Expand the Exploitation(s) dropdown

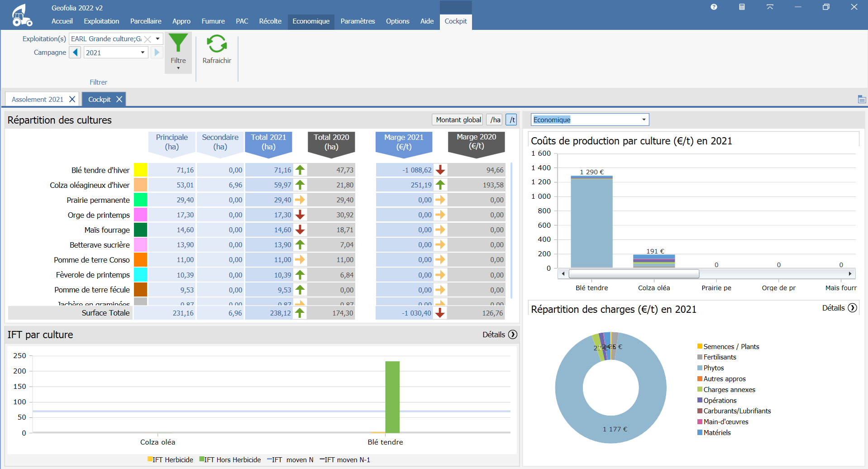click(x=157, y=39)
